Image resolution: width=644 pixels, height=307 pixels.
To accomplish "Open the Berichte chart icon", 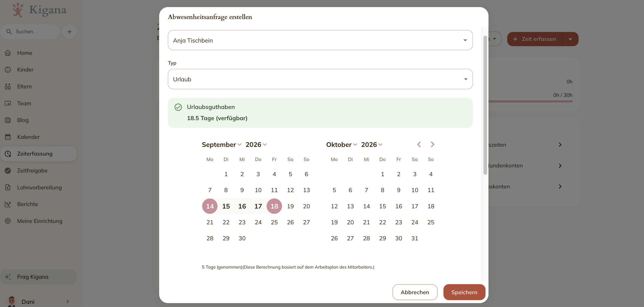I will pyautogui.click(x=8, y=204).
